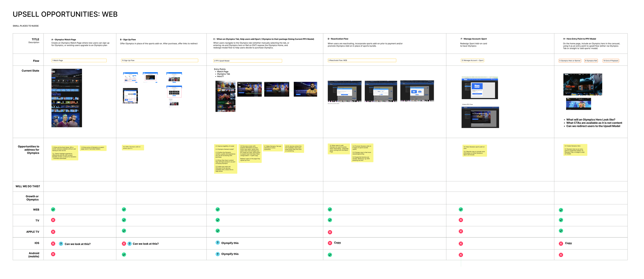This screenshot has width=644, height=279.
Task: Click green check in Android row under Reactivation Flow
Action: tap(330, 255)
